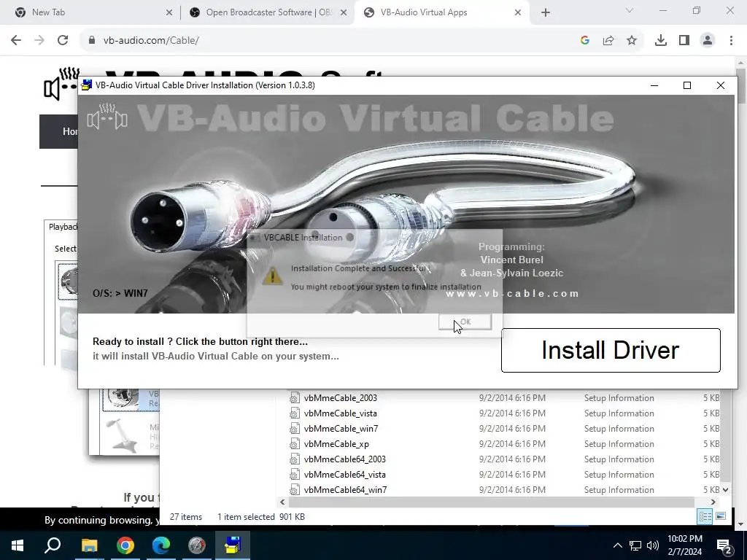Reload the vb-audio.com page
The height and width of the screenshot is (560, 747).
pyautogui.click(x=63, y=40)
